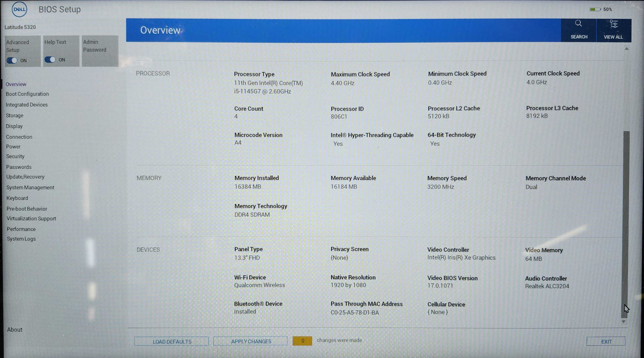
Task: Open the Connection section
Action: [19, 137]
